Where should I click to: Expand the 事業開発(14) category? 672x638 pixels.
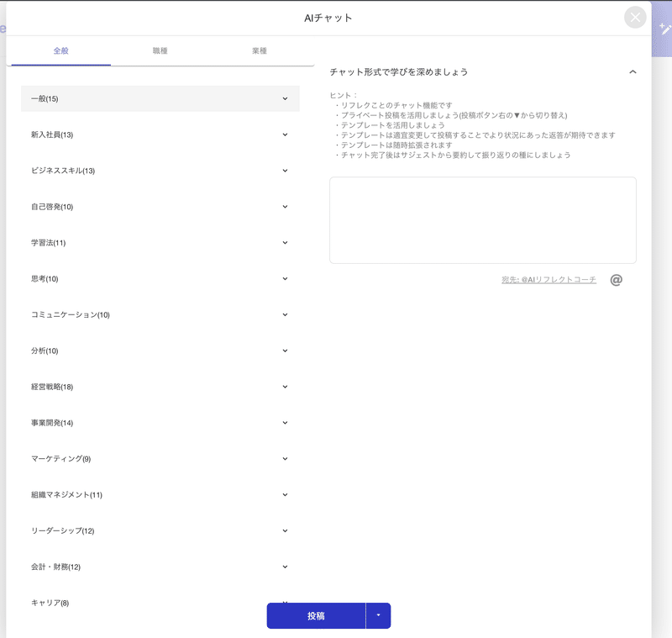[x=160, y=423]
